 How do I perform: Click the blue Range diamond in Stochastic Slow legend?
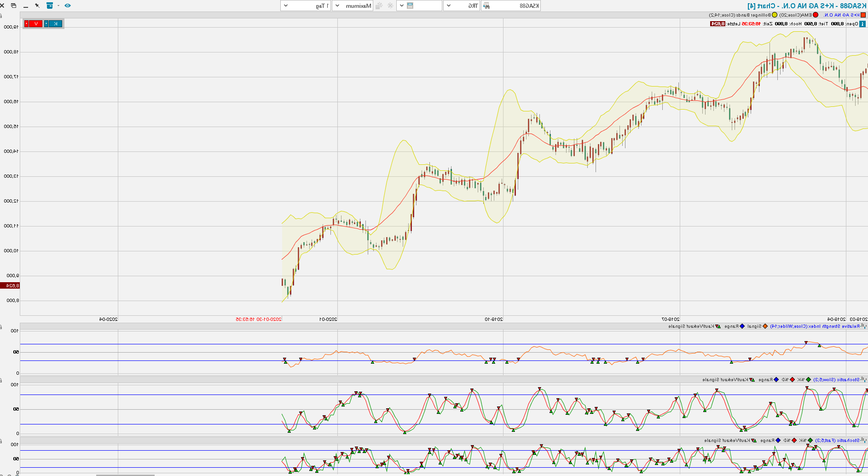[x=776, y=380]
